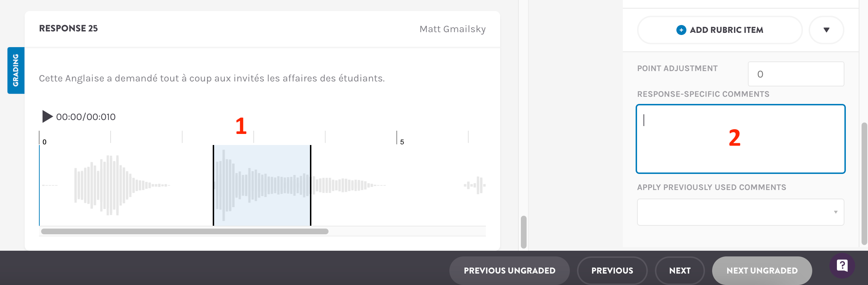Go to Previous Ungraded response
Image resolution: width=868 pixels, height=285 pixels.
[x=509, y=271]
